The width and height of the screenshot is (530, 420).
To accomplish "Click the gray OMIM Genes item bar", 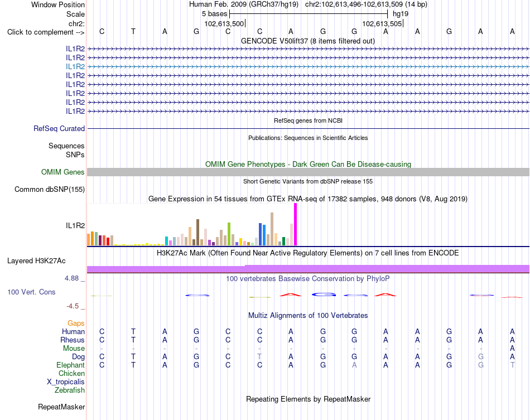I will tap(308, 172).
